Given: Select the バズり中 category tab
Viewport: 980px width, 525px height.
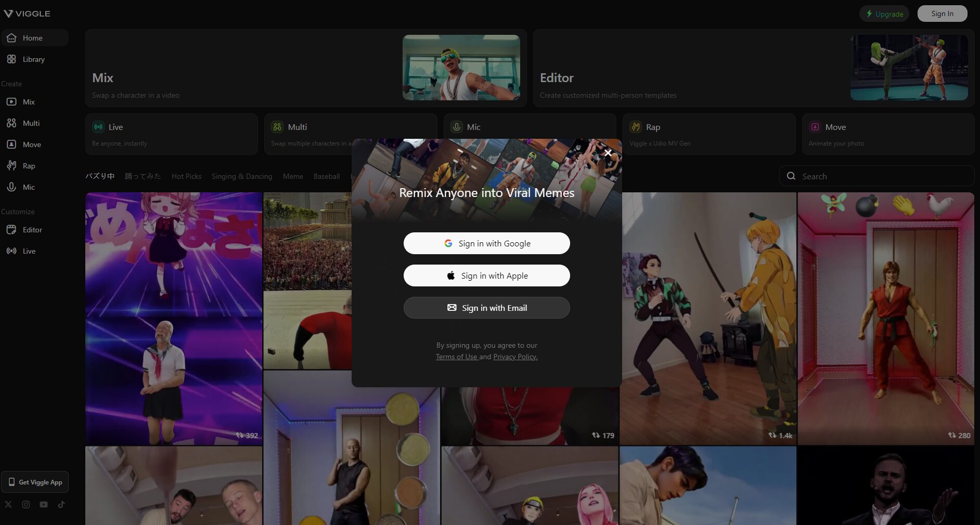Looking at the screenshot, I should pos(100,176).
